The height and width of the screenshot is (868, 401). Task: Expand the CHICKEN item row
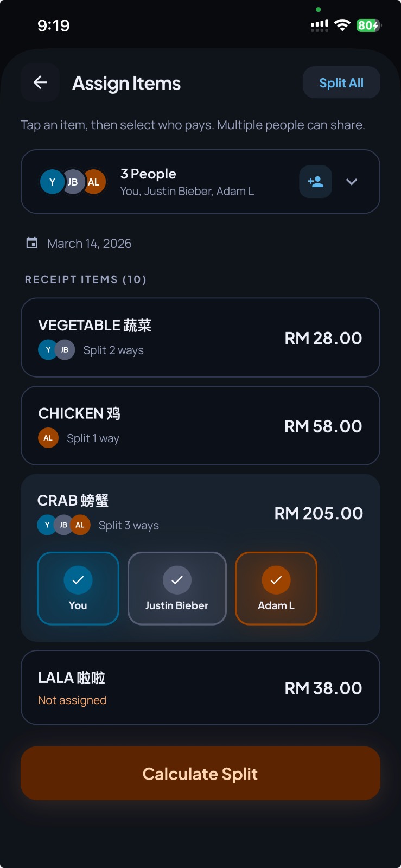pyautogui.click(x=200, y=425)
